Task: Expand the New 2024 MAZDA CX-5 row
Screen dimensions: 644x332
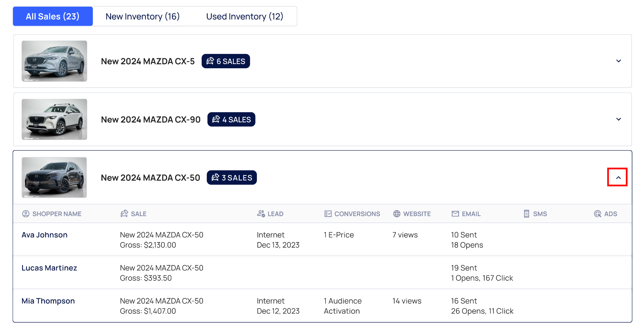Action: click(618, 61)
